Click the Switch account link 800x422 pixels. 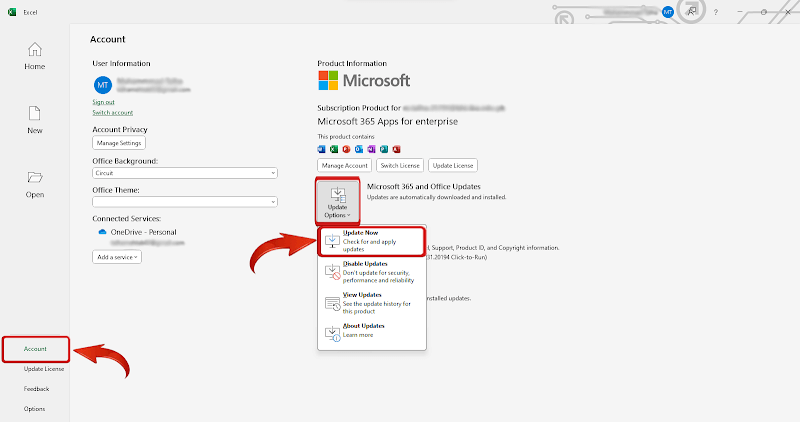113,112
